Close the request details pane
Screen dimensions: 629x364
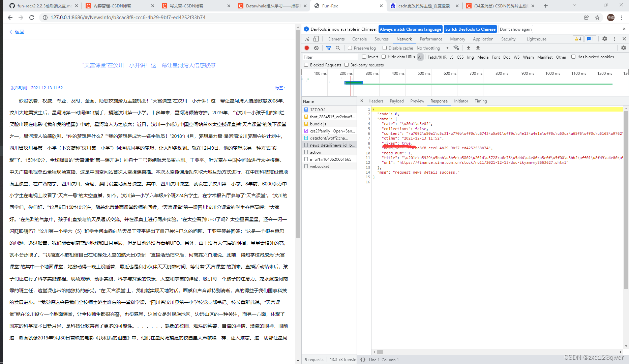(x=362, y=101)
